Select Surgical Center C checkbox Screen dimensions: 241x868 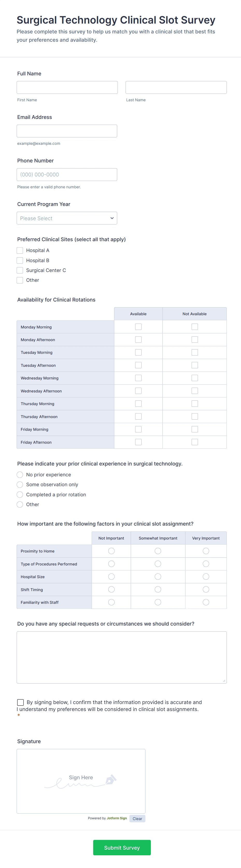pos(20,270)
